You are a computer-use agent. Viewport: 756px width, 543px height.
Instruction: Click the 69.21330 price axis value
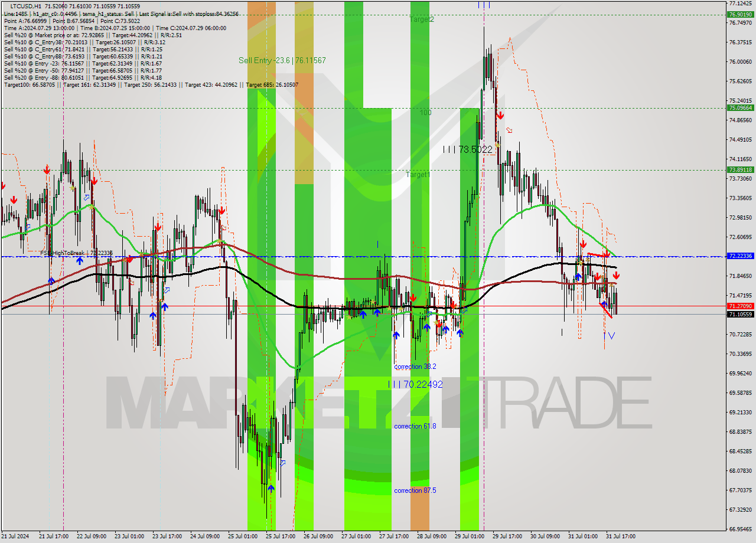[741, 413]
